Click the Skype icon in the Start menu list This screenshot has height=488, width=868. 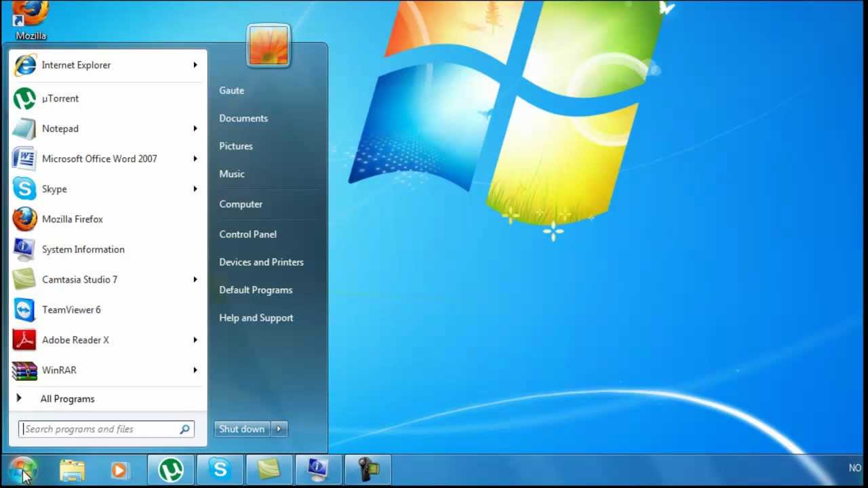click(x=25, y=189)
